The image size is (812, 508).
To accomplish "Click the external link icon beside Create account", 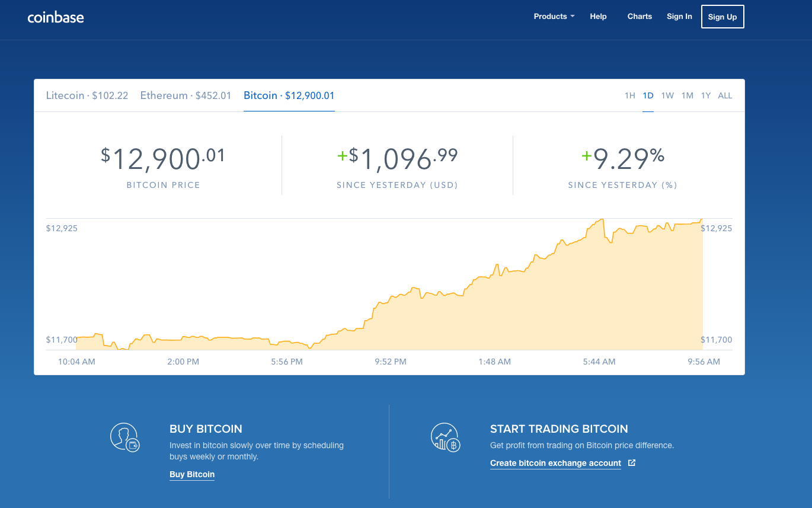I will coord(632,463).
